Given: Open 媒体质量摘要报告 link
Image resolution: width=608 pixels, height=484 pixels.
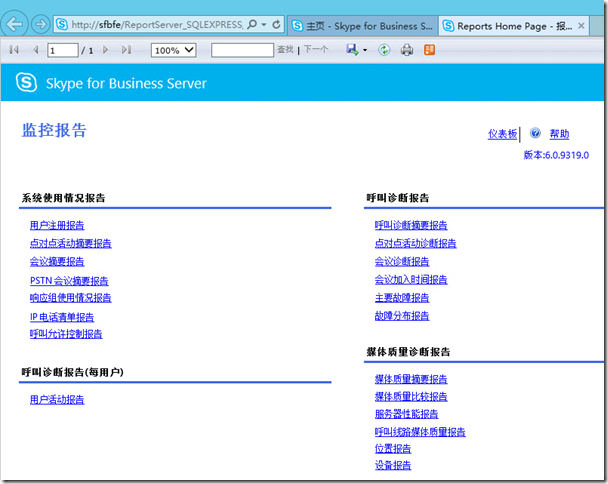Looking at the screenshot, I should tap(411, 379).
